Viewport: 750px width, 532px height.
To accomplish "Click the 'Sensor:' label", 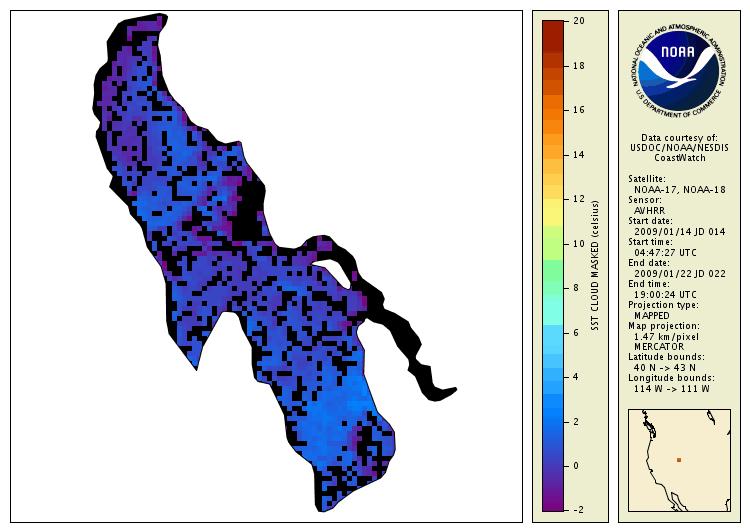I will point(645,200).
